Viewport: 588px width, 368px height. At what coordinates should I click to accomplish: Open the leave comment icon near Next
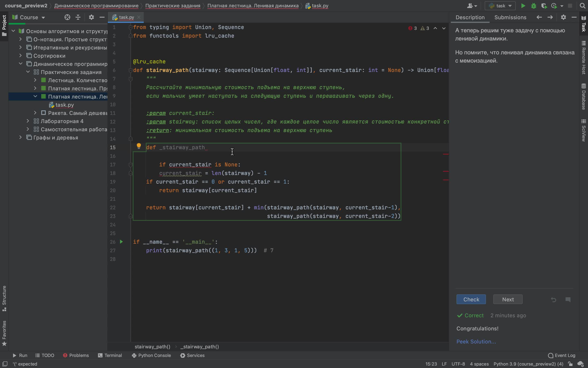568,300
